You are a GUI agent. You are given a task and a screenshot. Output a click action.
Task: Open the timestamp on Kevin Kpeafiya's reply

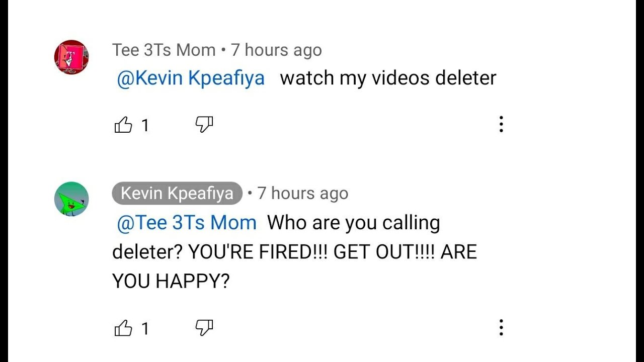click(303, 194)
